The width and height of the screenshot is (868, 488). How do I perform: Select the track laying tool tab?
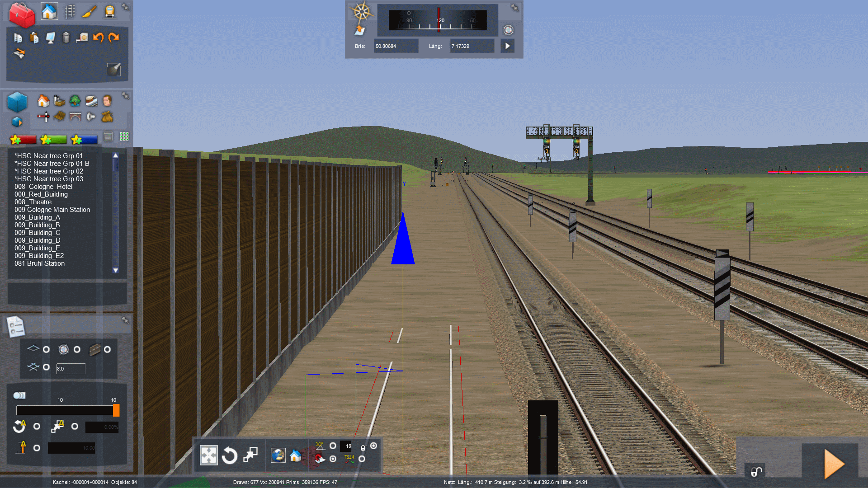click(x=70, y=11)
